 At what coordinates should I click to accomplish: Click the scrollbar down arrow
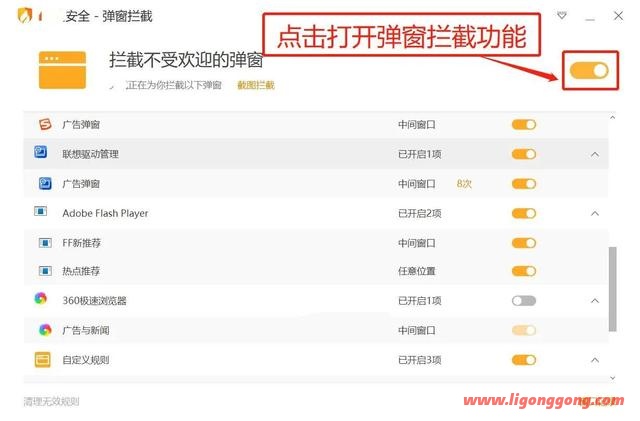tap(612, 378)
